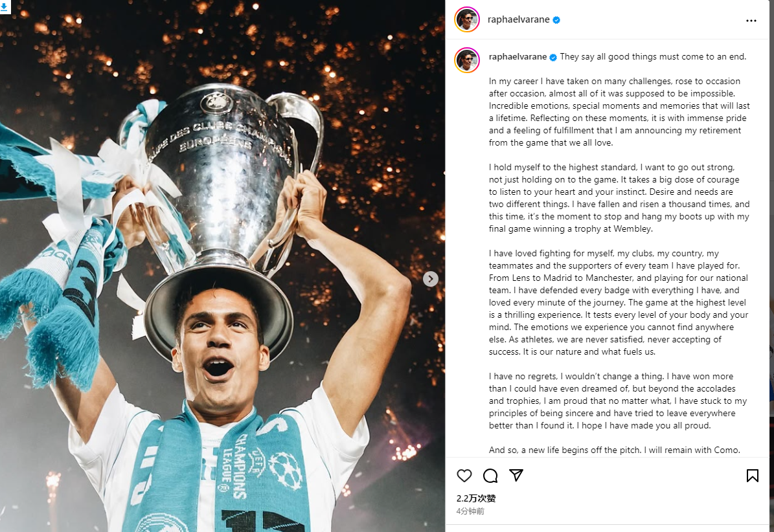The height and width of the screenshot is (532, 774).
Task: Go to the next photo with the arrow
Action: (x=431, y=279)
